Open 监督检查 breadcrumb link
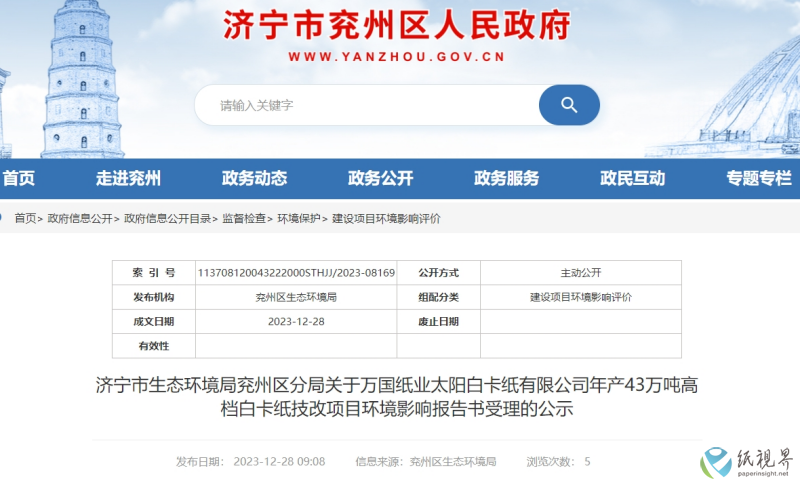Screen dimensions: 800x481 pos(244,219)
